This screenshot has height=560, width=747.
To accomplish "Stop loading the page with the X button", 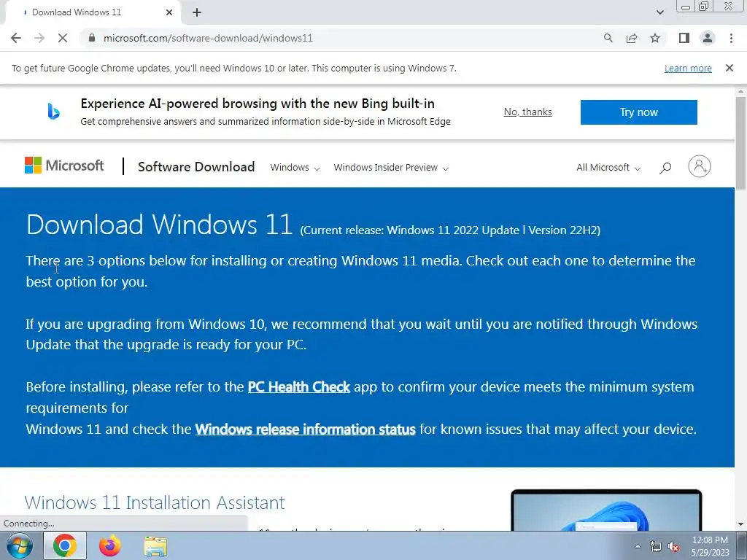I will point(63,38).
